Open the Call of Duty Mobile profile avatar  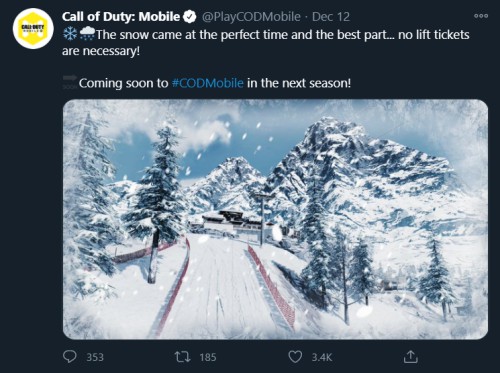33,29
